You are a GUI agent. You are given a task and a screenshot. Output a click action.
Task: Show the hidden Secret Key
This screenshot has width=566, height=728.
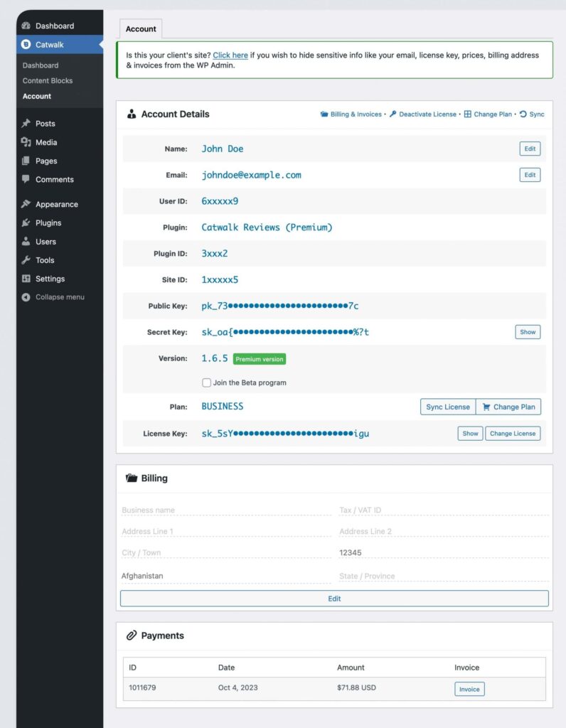coord(528,332)
